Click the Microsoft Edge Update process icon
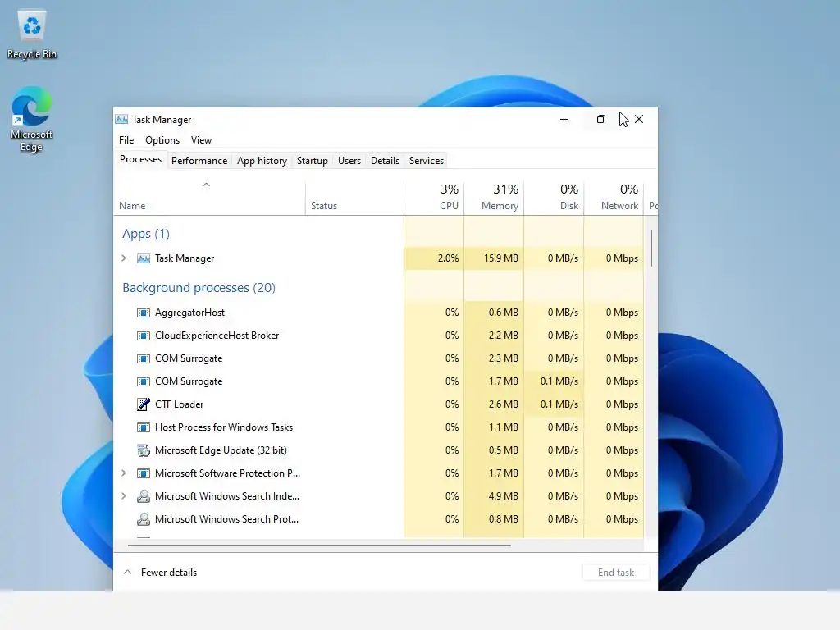 (x=143, y=450)
